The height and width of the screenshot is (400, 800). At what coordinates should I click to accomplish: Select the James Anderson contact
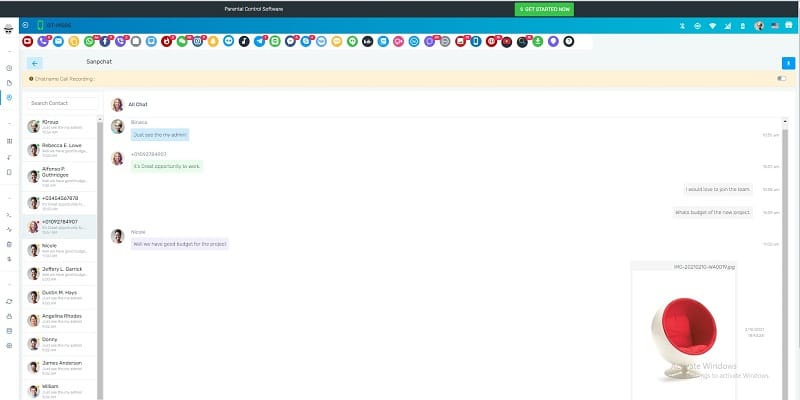(58, 367)
